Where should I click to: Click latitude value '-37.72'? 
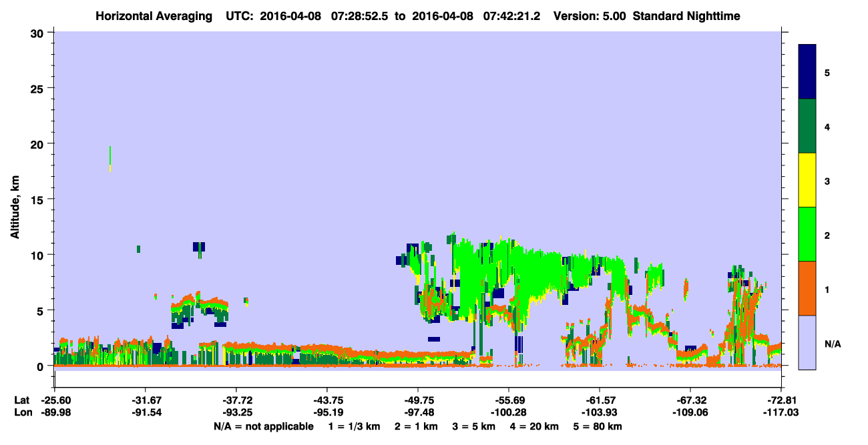pyautogui.click(x=236, y=400)
